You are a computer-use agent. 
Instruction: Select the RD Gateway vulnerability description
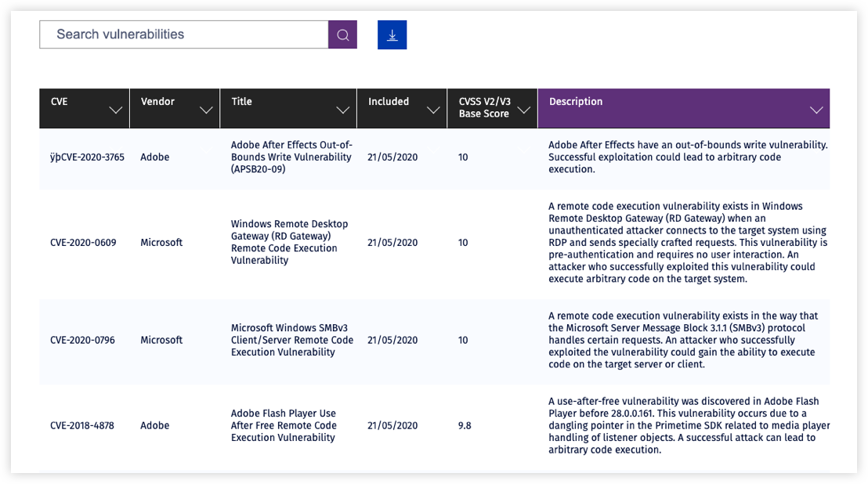[688, 242]
